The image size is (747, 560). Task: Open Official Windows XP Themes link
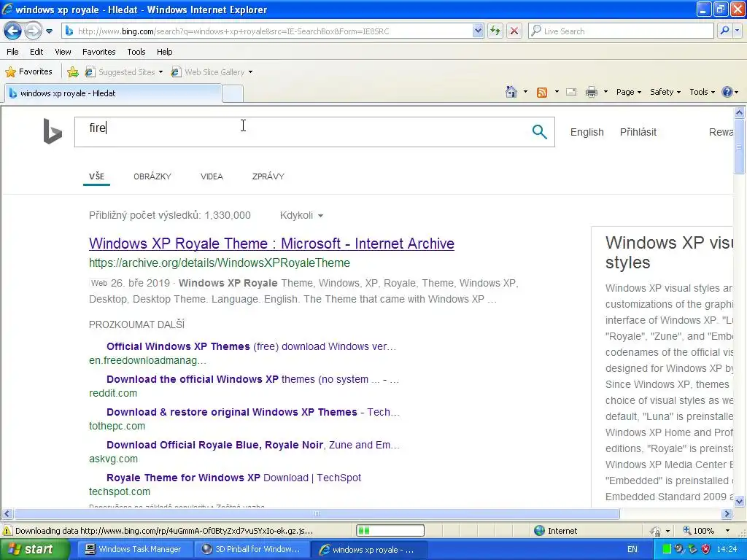(x=251, y=346)
